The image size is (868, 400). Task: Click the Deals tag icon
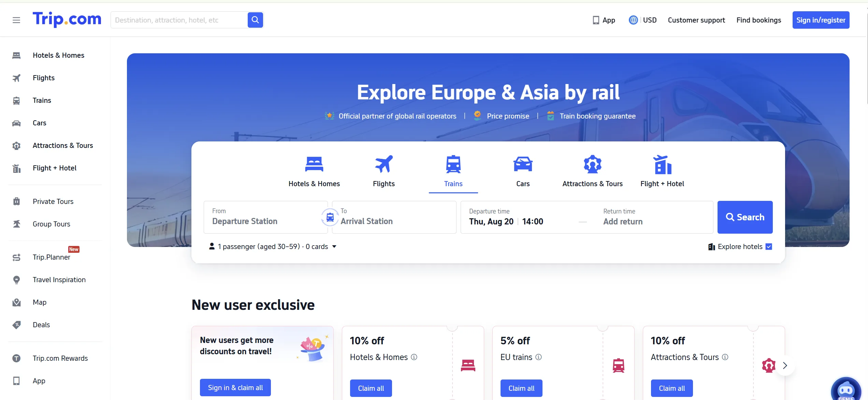tap(16, 325)
